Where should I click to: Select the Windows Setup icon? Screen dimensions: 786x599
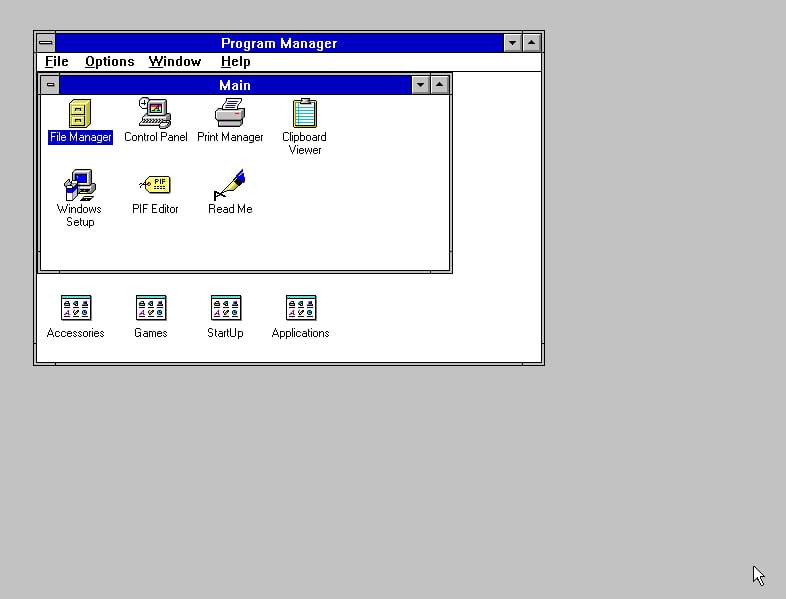80,185
